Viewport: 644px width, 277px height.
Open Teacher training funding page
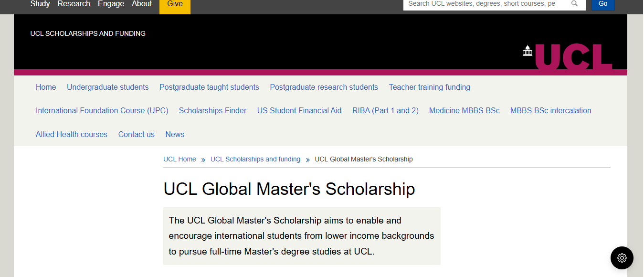click(429, 87)
